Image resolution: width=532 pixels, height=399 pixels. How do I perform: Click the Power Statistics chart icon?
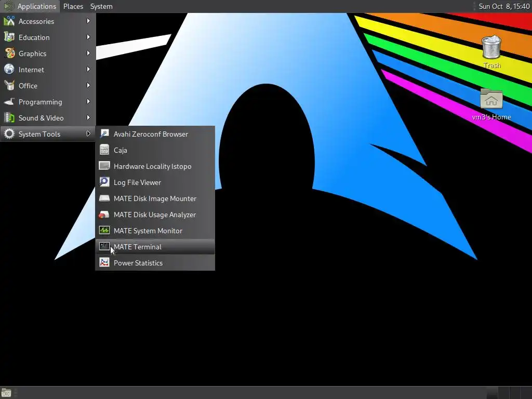tap(104, 263)
